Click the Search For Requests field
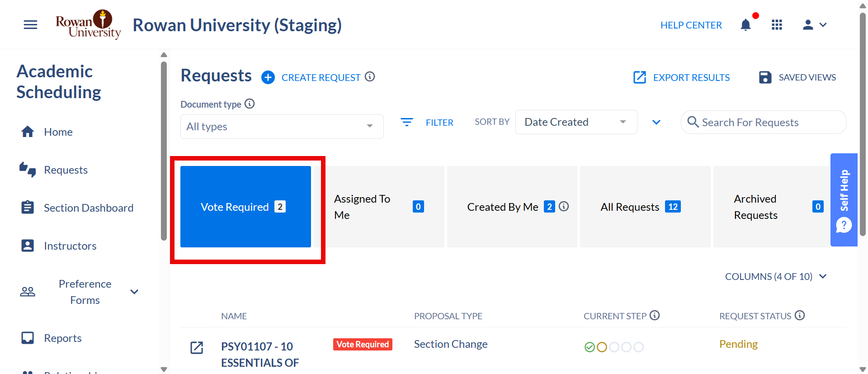The image size is (868, 374). (x=764, y=122)
